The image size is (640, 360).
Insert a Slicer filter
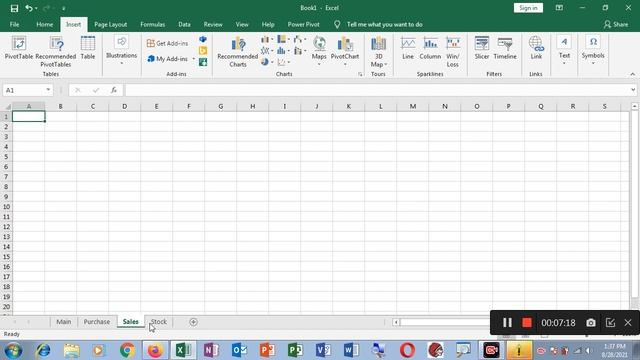pyautogui.click(x=482, y=48)
